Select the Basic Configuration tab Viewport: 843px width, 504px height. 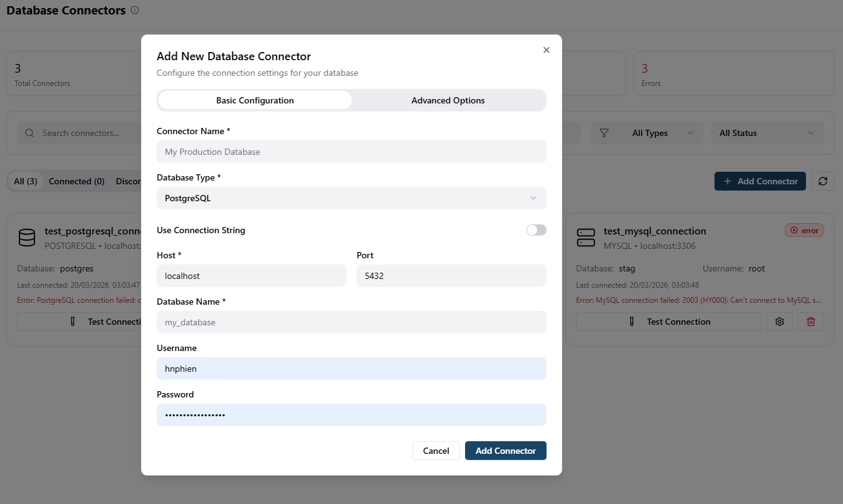(x=254, y=100)
